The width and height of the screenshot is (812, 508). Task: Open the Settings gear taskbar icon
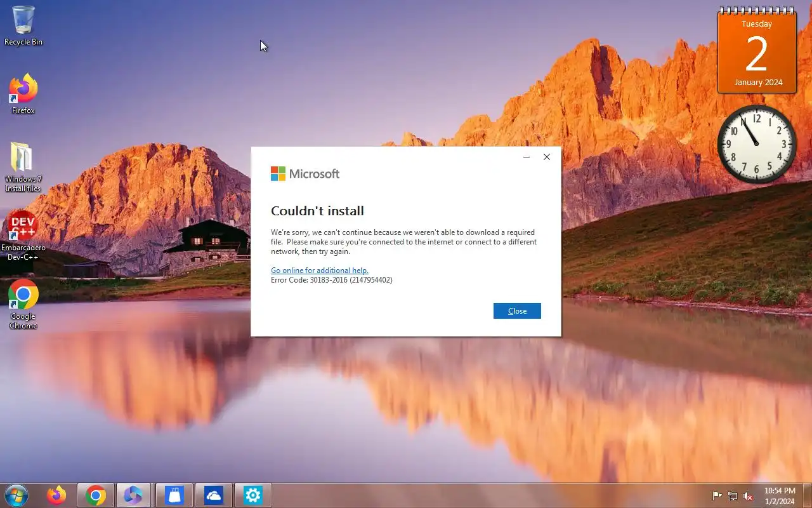pyautogui.click(x=252, y=495)
